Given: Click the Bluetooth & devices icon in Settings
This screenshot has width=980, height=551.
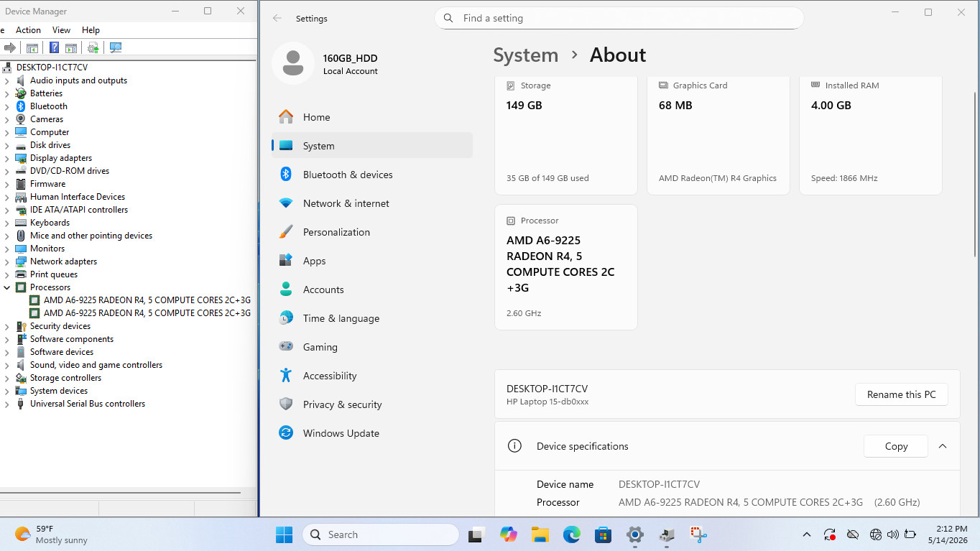Looking at the screenshot, I should point(286,175).
